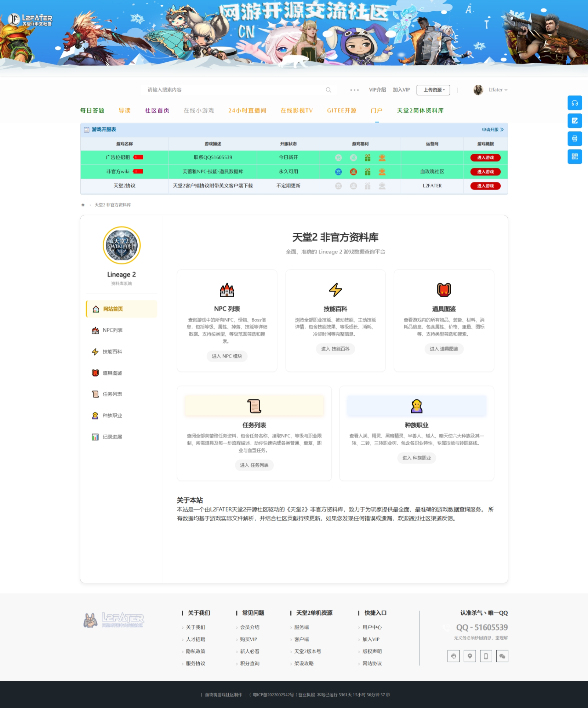Image resolution: width=588 pixels, height=708 pixels.
Task: Click the l2fater user avatar
Action: click(478, 90)
